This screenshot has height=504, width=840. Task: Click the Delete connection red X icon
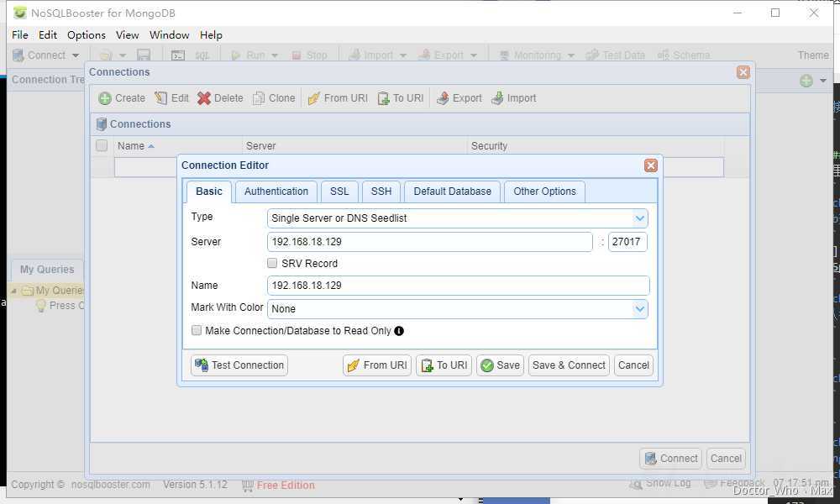203,98
